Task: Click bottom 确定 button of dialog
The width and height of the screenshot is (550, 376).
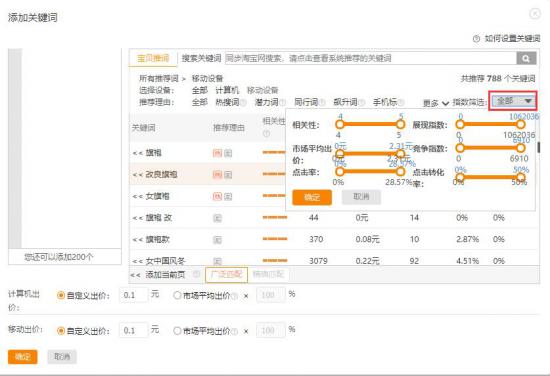Action: tap(23, 357)
